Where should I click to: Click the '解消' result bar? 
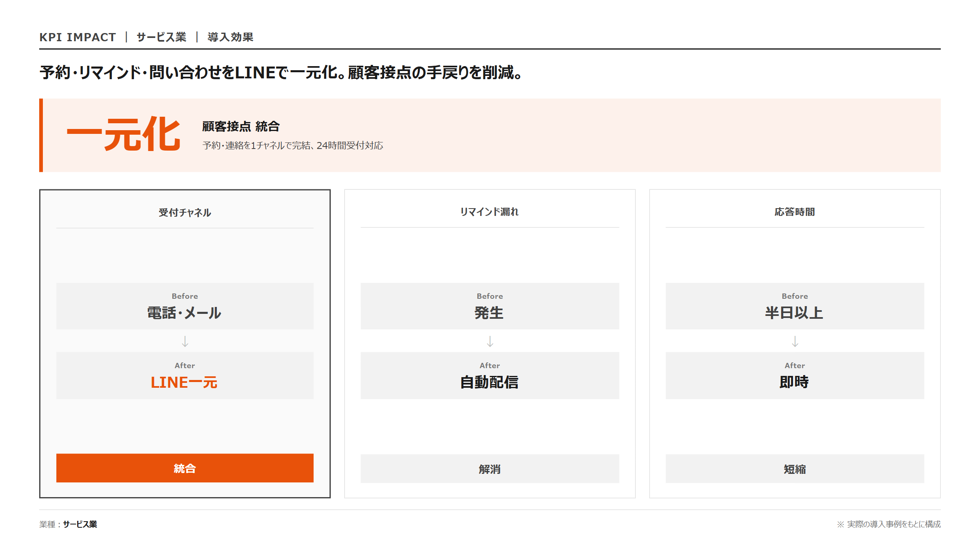coord(490,469)
